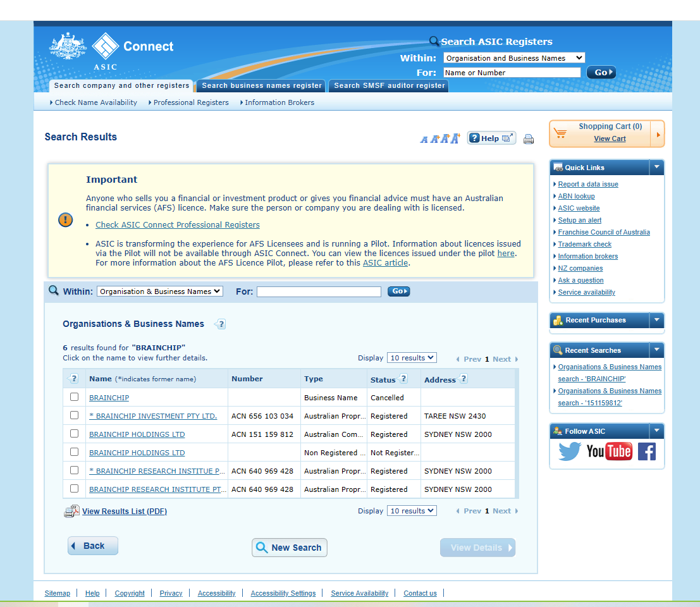
Task: Open the ABN lookup quick link
Action: tap(576, 196)
